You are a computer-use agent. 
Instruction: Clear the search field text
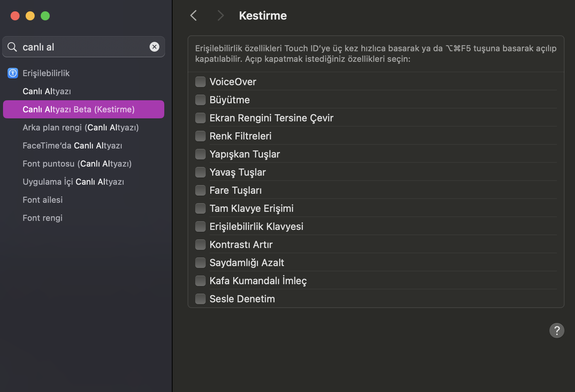coord(154,47)
